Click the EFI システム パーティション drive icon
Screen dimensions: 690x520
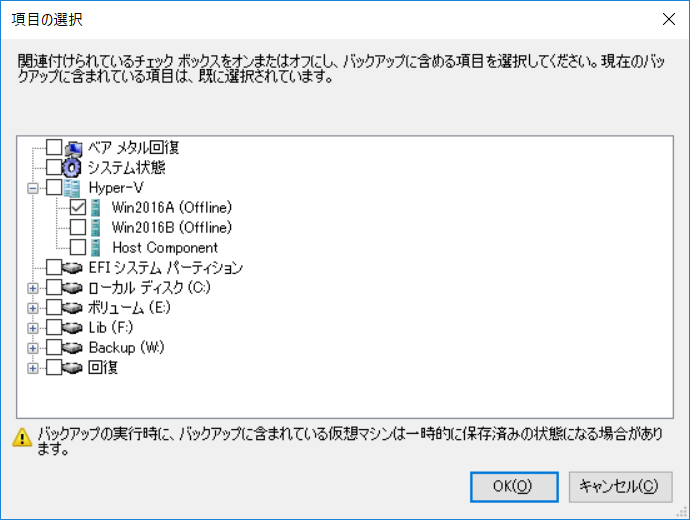(x=72, y=267)
